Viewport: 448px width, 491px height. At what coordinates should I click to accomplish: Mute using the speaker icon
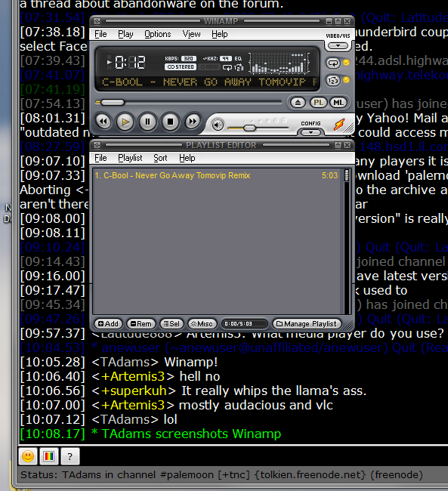pyautogui.click(x=218, y=125)
